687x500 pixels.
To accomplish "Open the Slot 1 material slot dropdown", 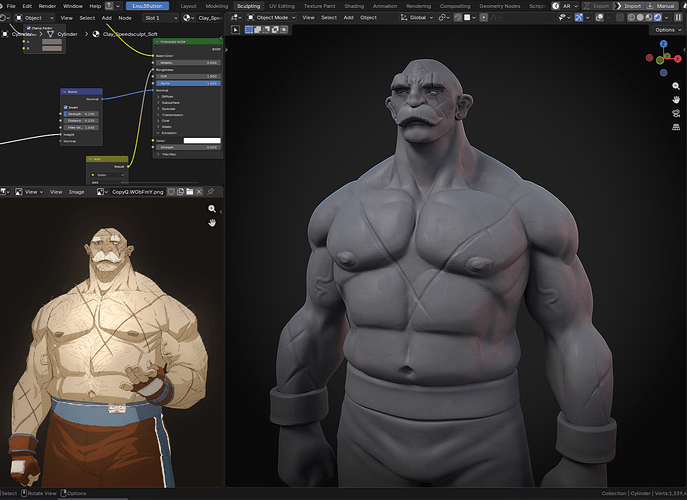I will [x=161, y=18].
